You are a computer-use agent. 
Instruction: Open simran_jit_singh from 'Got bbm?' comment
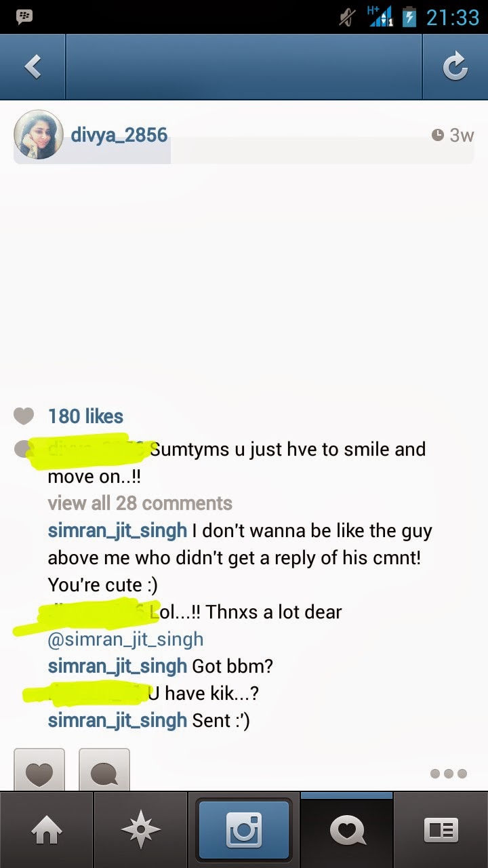coord(117,667)
